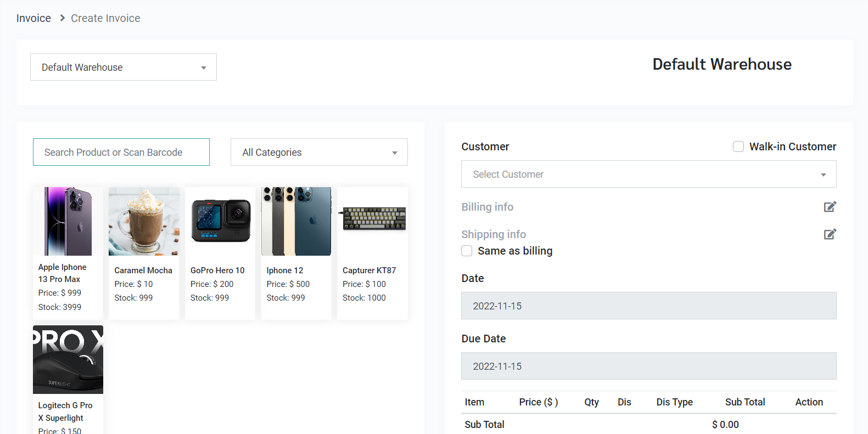868x434 pixels.
Task: Open the Select Customer dropdown
Action: 648,174
